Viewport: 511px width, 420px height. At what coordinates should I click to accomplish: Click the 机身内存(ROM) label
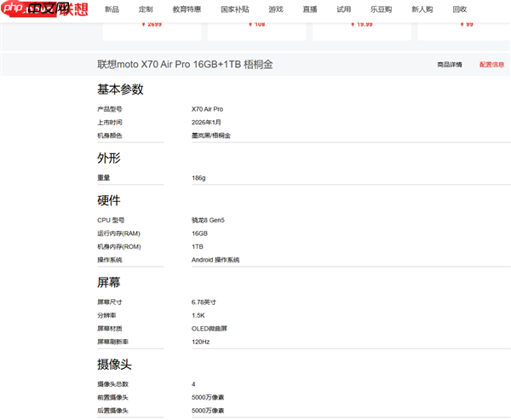point(119,247)
